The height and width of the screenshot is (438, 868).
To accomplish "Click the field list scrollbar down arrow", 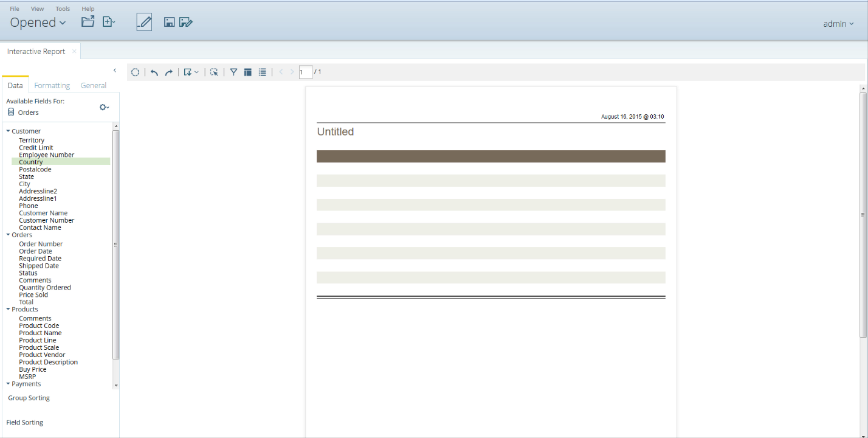I will (x=116, y=386).
